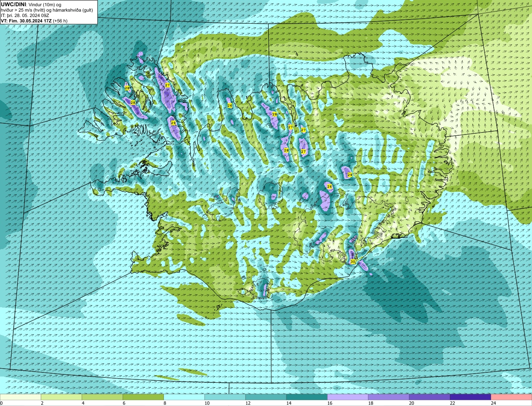Screen dimensions: 532x406
Task: Pick the teal 12–14 m/s legend swatch
Action: (x=266, y=397)
